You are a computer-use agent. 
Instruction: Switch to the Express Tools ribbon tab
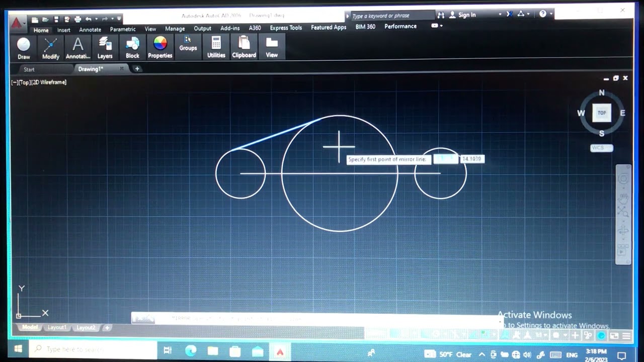286,28
